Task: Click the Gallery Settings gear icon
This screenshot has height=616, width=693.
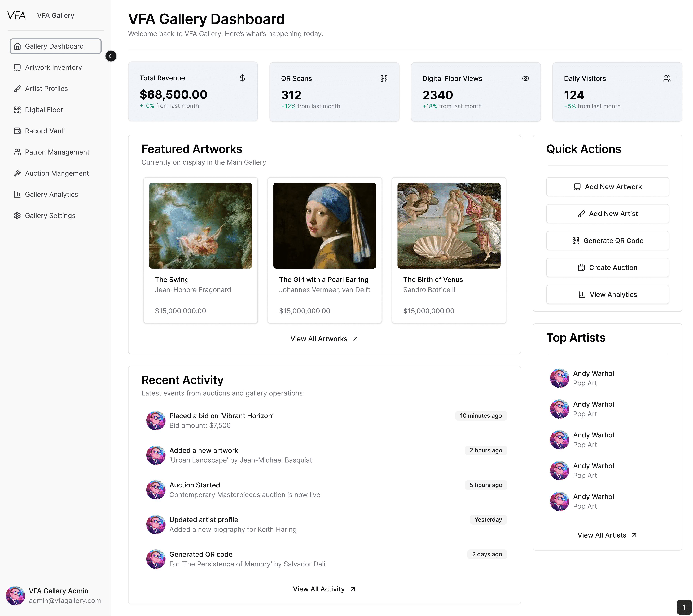Action: coord(17,215)
